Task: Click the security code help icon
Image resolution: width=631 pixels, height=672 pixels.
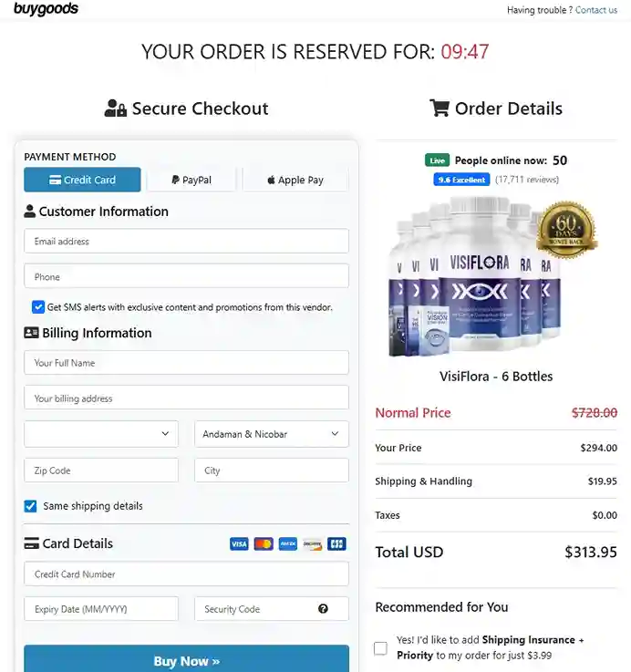Action: [x=323, y=609]
